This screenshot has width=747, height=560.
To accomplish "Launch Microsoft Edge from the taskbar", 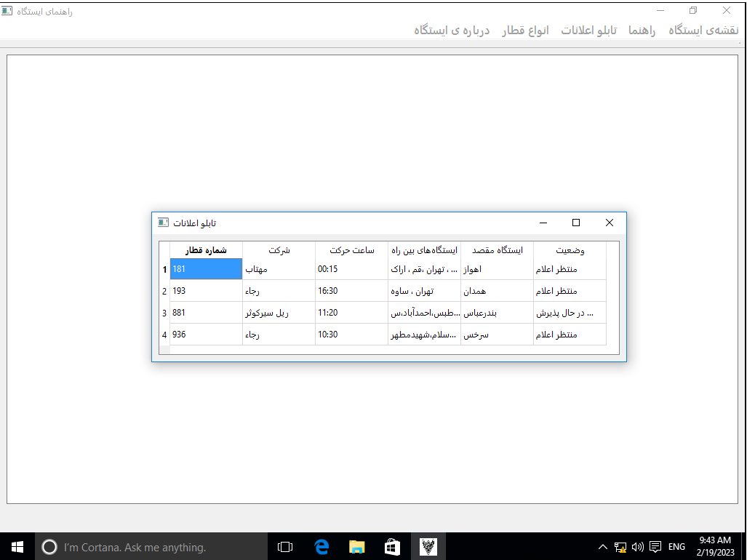I will [321, 546].
